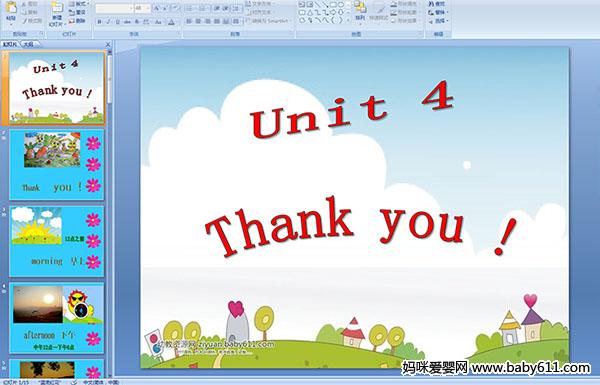
Task: Close the slides thumbnail pane
Action: pyautogui.click(x=108, y=44)
